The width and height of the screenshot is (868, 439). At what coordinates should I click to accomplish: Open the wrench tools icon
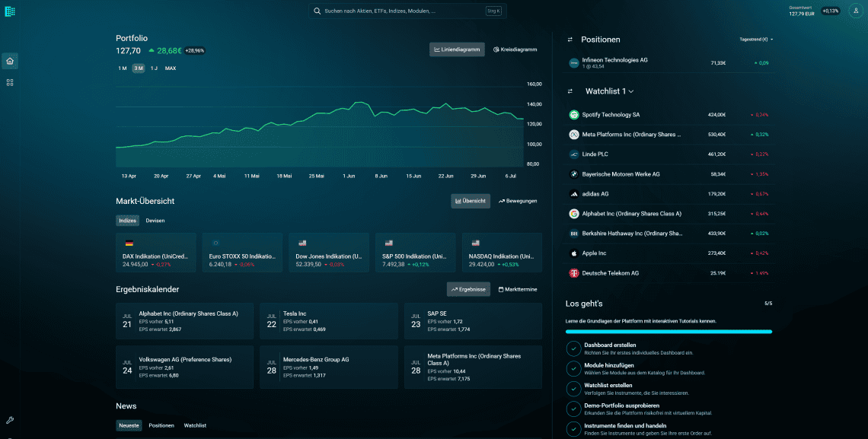[9, 420]
